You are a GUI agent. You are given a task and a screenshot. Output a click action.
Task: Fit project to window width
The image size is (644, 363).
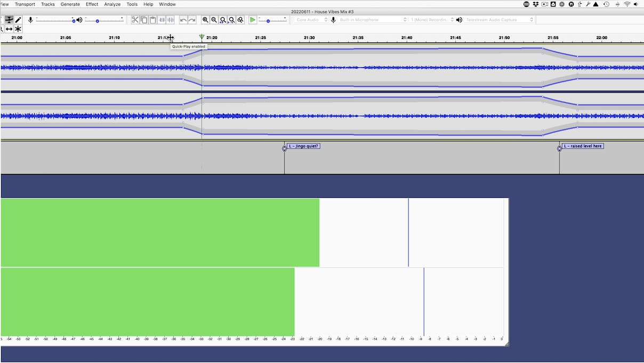231,20
